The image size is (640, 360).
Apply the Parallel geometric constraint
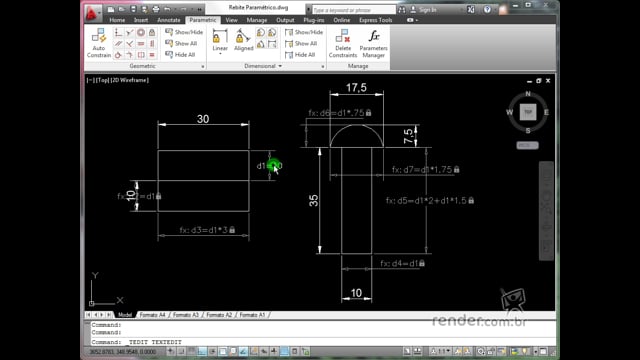click(x=118, y=43)
